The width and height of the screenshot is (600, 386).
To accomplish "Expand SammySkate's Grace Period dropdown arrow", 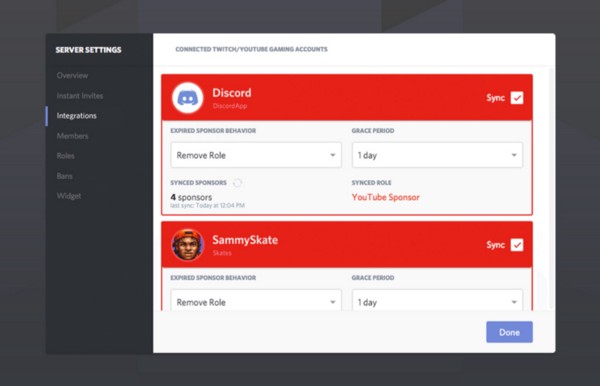I will pos(514,302).
